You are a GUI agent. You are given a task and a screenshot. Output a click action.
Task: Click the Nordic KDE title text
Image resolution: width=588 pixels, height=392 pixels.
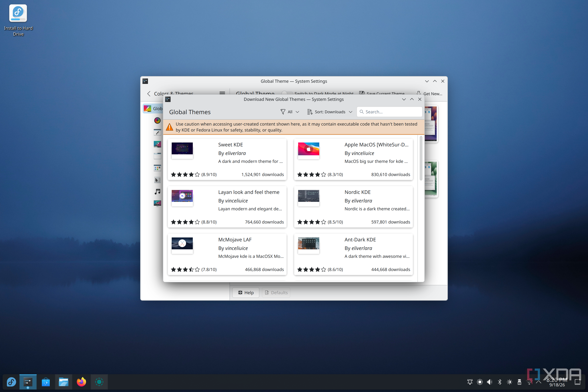(x=358, y=192)
